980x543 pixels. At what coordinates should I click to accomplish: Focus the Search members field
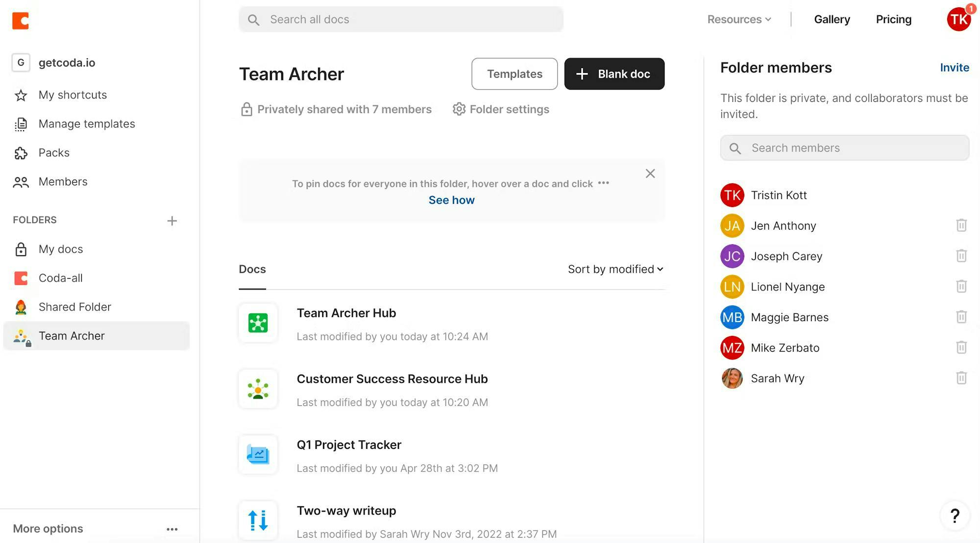point(845,148)
